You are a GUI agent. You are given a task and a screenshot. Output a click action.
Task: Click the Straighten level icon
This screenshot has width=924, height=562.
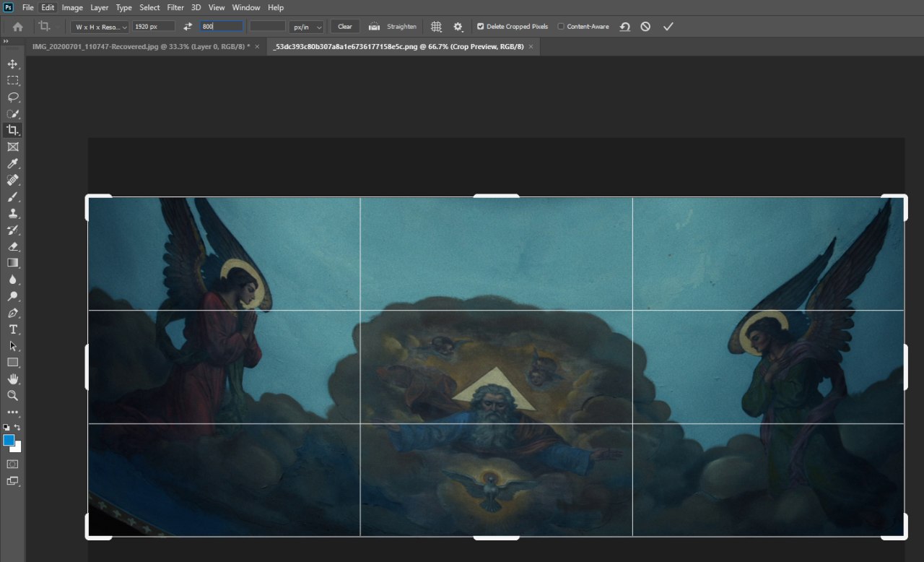[374, 27]
